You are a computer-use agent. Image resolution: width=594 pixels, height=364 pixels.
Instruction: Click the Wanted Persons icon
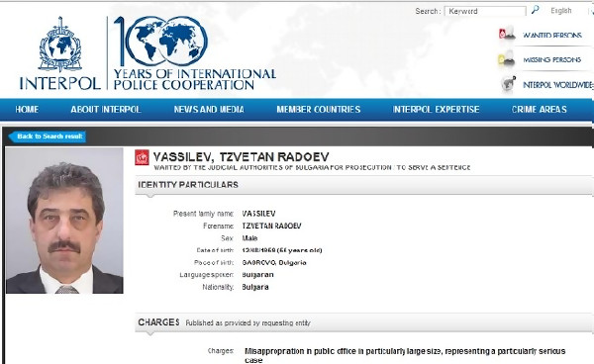point(507,33)
